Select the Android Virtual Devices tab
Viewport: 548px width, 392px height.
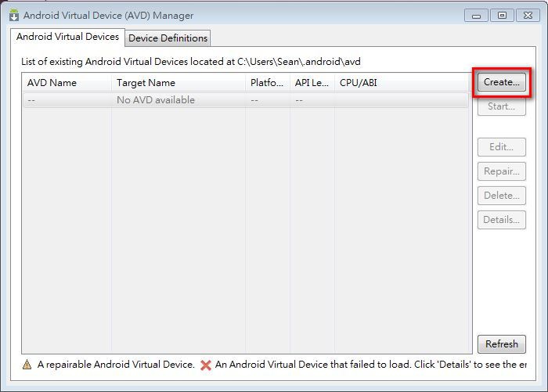coord(68,37)
